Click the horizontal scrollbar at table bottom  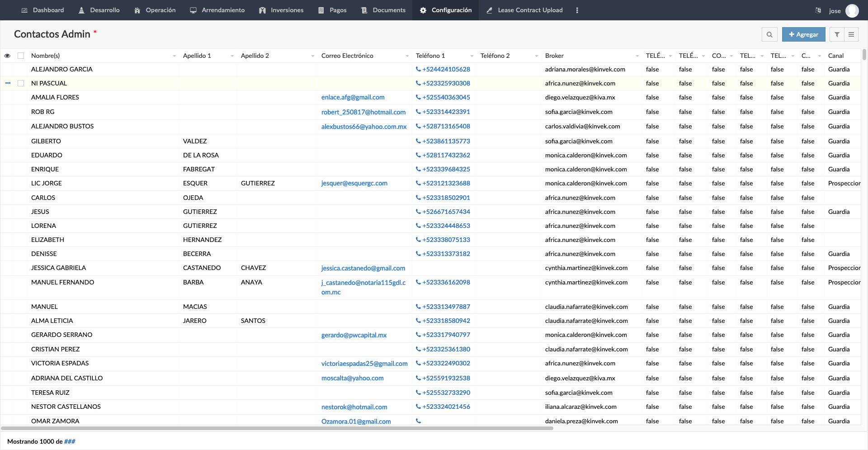(277, 428)
